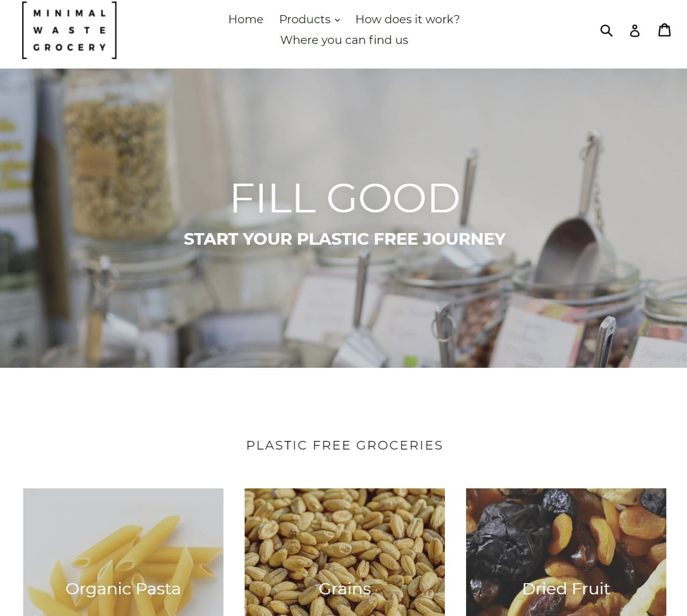Click the Organic Pasta label
Viewport: 687px width, 616px height.
[123, 588]
